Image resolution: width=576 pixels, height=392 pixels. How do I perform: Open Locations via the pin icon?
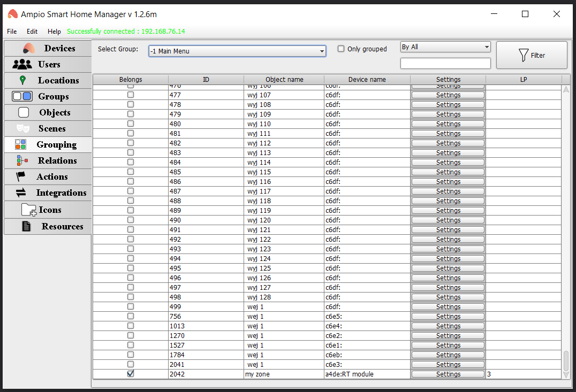point(22,80)
